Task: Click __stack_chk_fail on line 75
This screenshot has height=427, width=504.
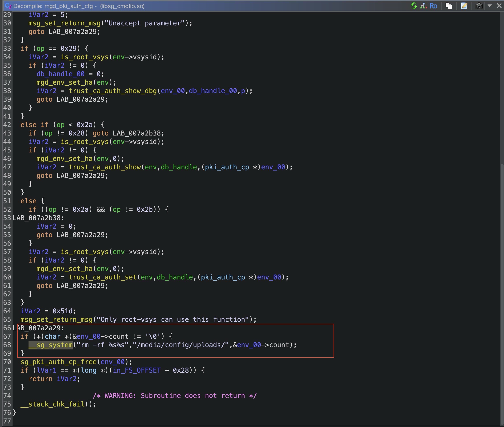Action: (x=53, y=404)
